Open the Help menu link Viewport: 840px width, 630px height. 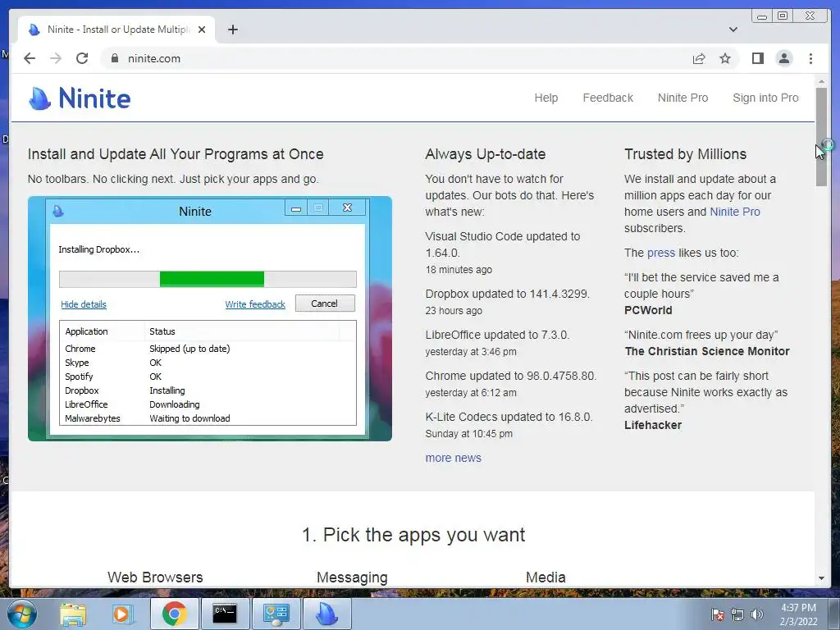[546, 98]
